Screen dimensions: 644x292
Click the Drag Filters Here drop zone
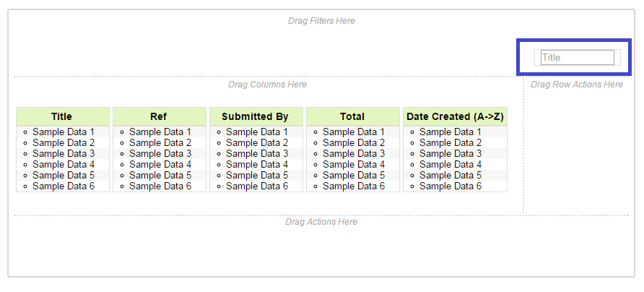pos(321,21)
